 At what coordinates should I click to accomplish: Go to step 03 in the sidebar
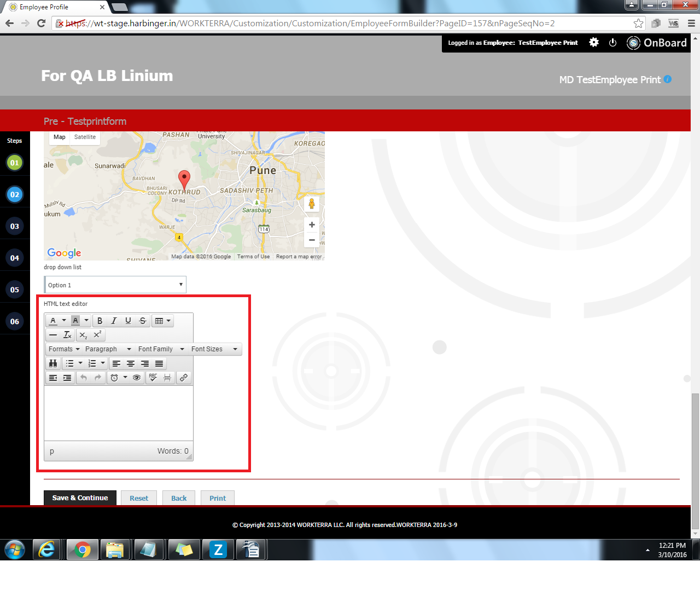[x=15, y=226]
